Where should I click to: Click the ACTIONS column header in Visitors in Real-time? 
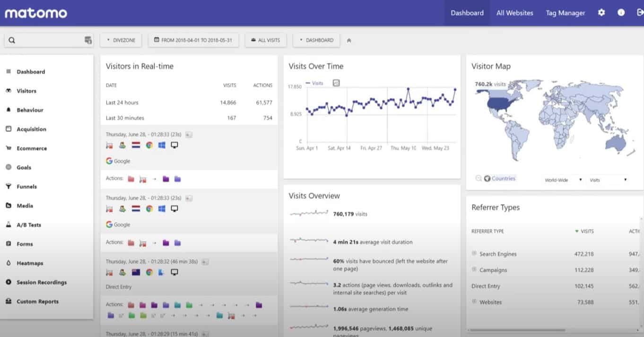tap(263, 86)
